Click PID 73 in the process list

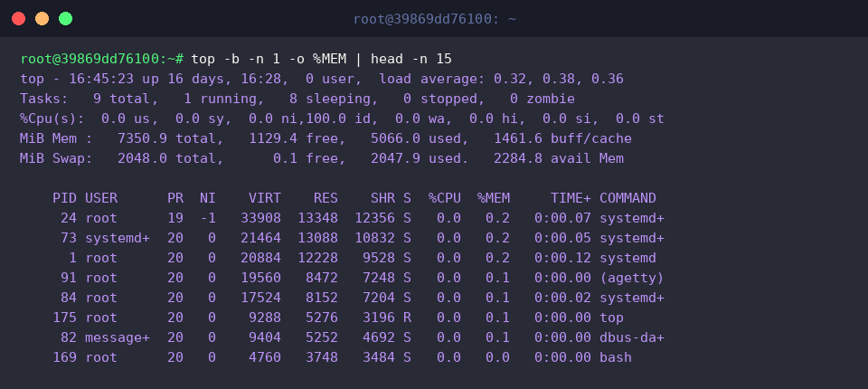point(69,238)
